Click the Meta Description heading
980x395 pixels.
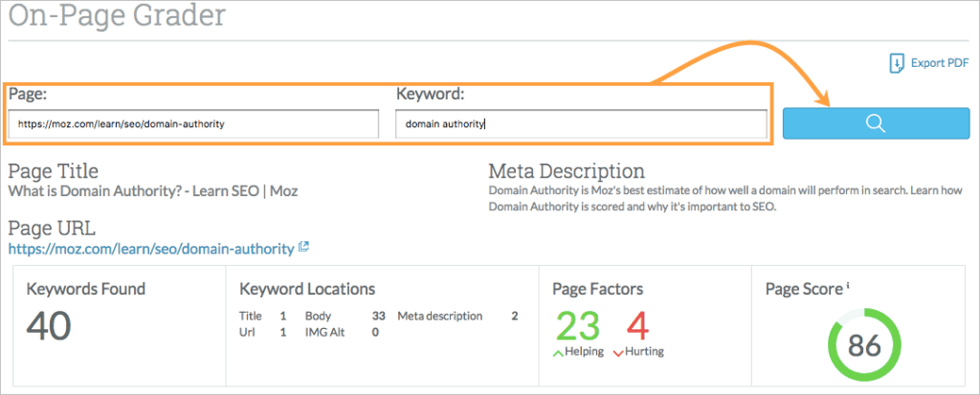coord(567,170)
